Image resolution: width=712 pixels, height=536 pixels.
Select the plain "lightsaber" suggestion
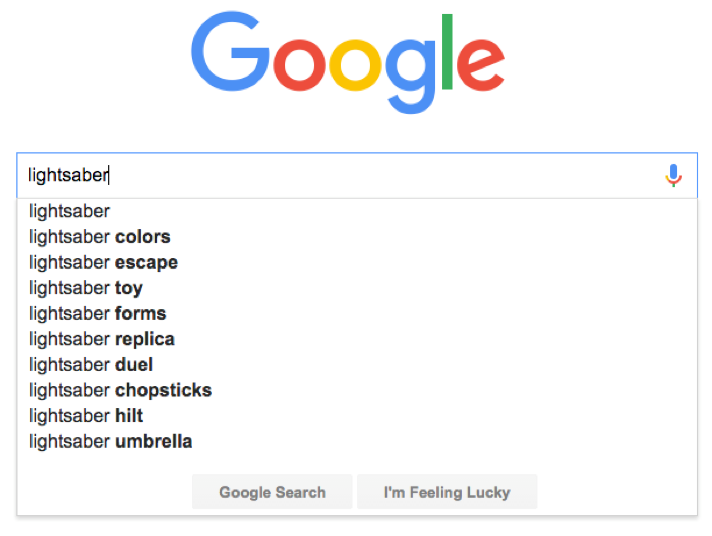pyautogui.click(x=70, y=211)
